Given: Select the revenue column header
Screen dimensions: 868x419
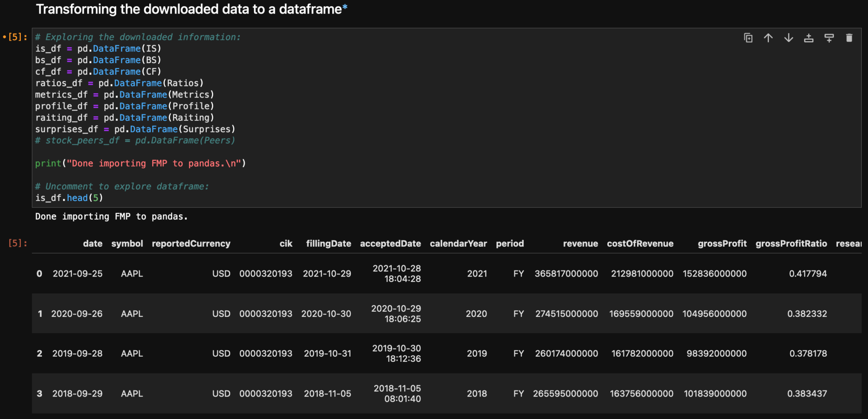Looking at the screenshot, I should coord(580,243).
